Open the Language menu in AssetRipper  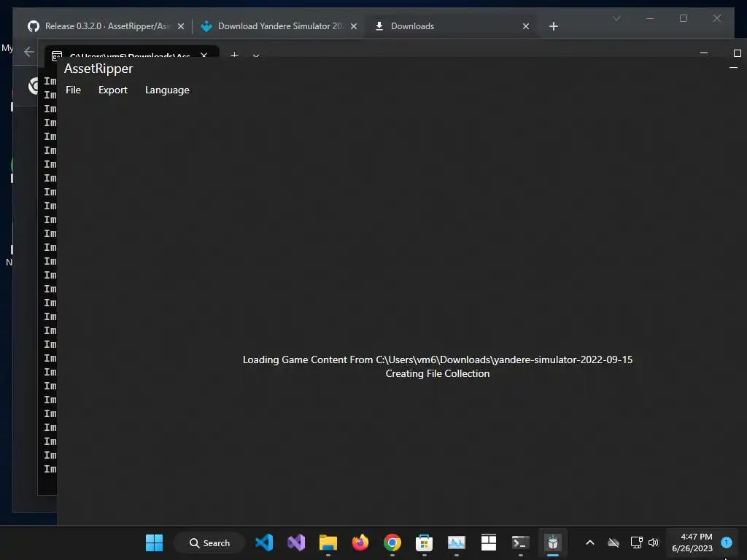(167, 90)
